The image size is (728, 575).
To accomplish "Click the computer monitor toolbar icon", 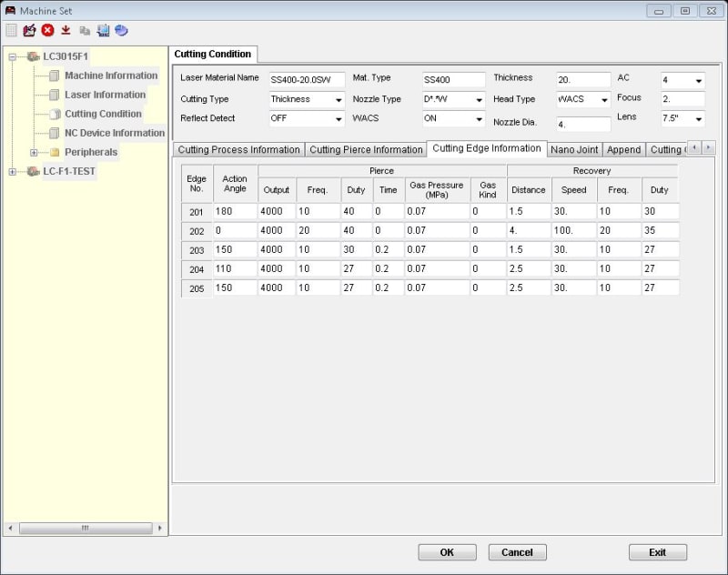I will 103,31.
